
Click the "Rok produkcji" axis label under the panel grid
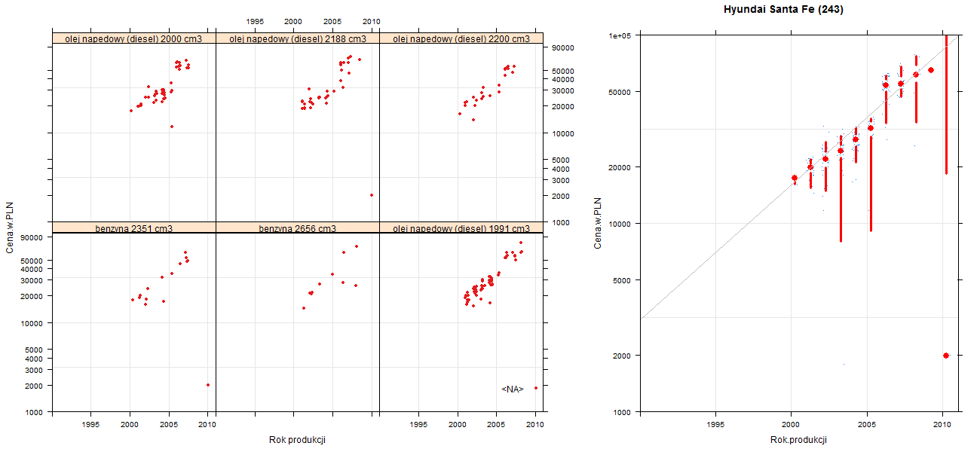click(297, 440)
